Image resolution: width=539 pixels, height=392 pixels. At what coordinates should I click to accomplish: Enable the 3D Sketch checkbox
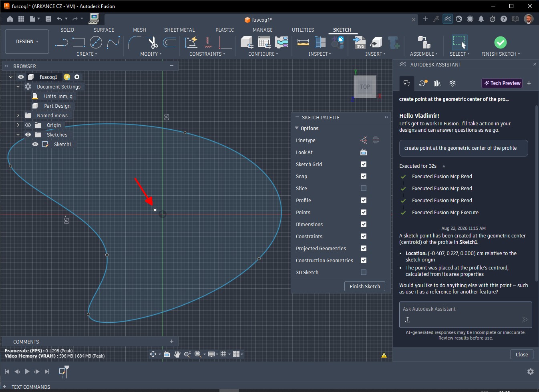(x=364, y=272)
